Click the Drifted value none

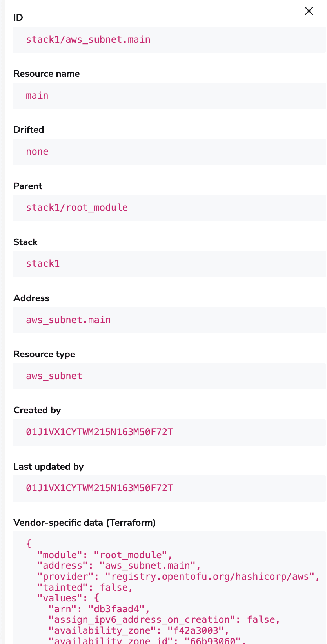point(37,152)
